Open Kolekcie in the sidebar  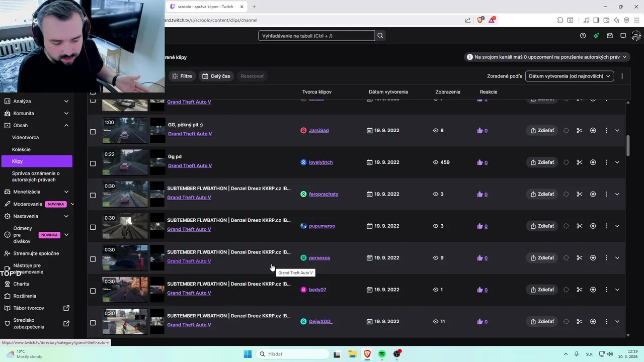click(21, 149)
